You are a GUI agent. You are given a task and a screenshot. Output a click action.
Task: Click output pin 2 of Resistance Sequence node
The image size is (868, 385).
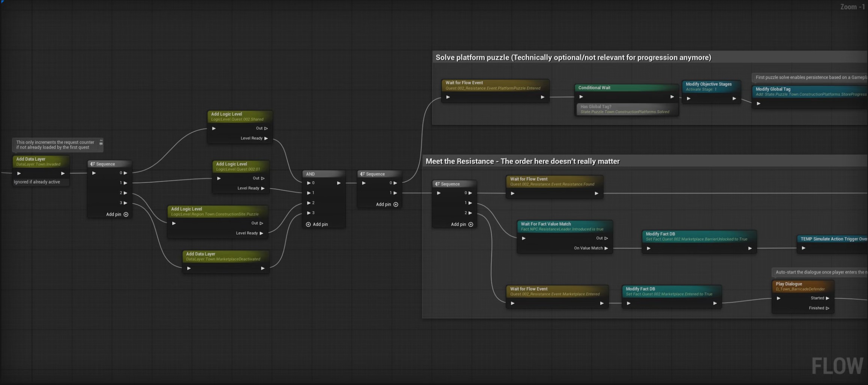pos(470,213)
